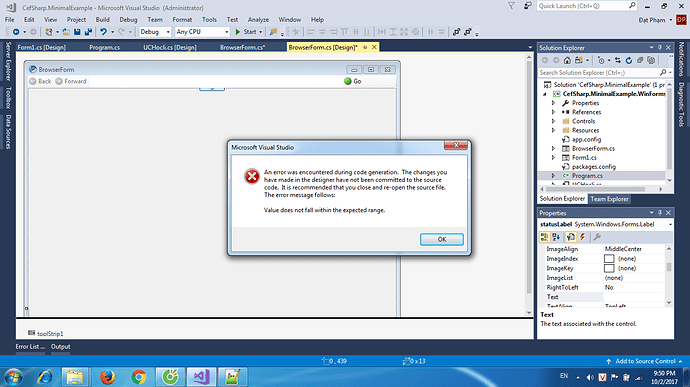690x387 pixels.
Task: Expand the BrowserForm.cs tree node
Action: pos(554,148)
